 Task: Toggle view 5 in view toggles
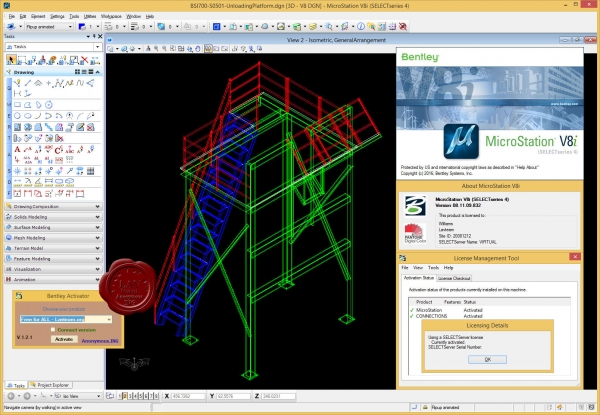[x=140, y=396]
